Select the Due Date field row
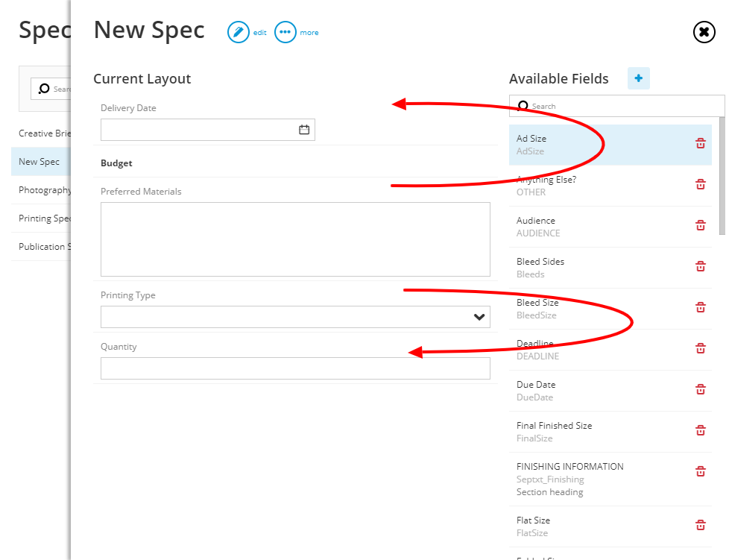 pos(610,391)
